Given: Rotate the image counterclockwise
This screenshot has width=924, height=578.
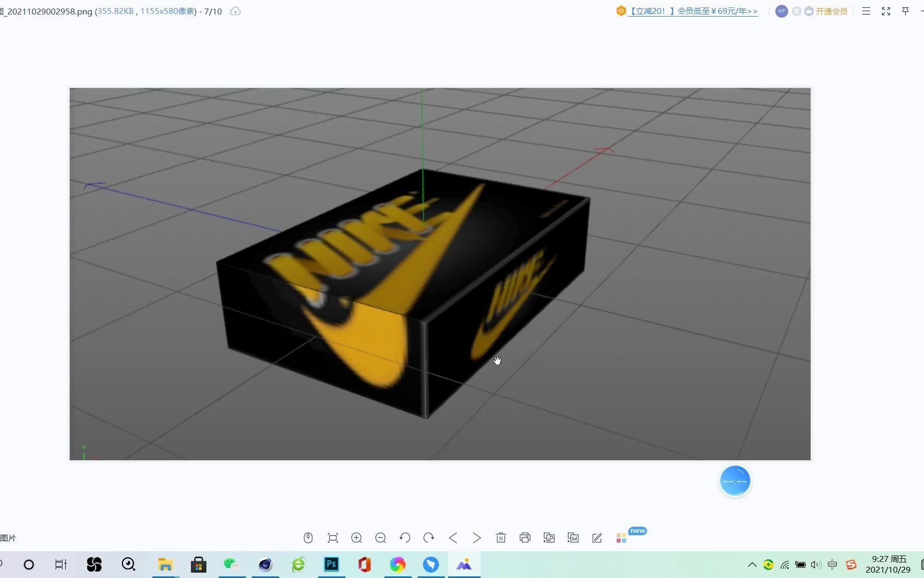Looking at the screenshot, I should (405, 537).
